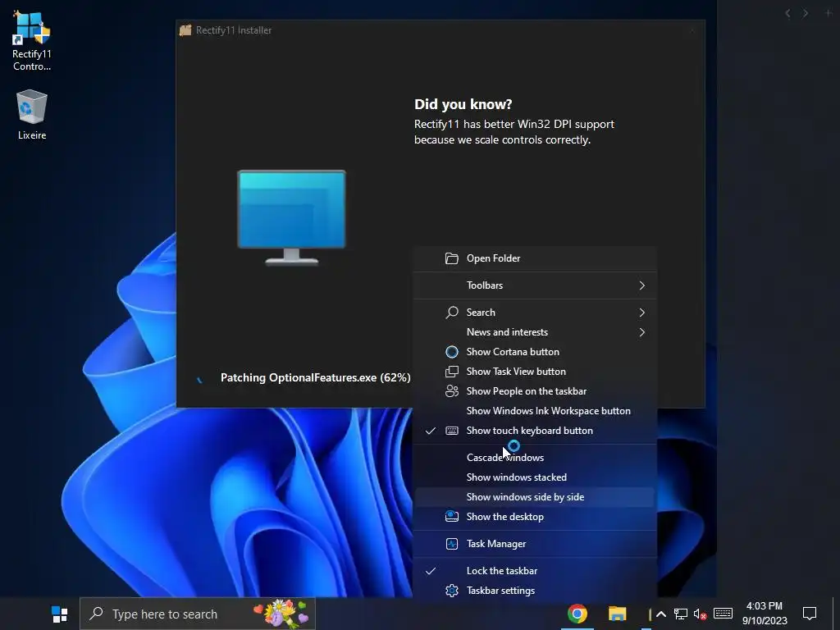
Task: Click the Show the desktop icon
Action: click(452, 517)
